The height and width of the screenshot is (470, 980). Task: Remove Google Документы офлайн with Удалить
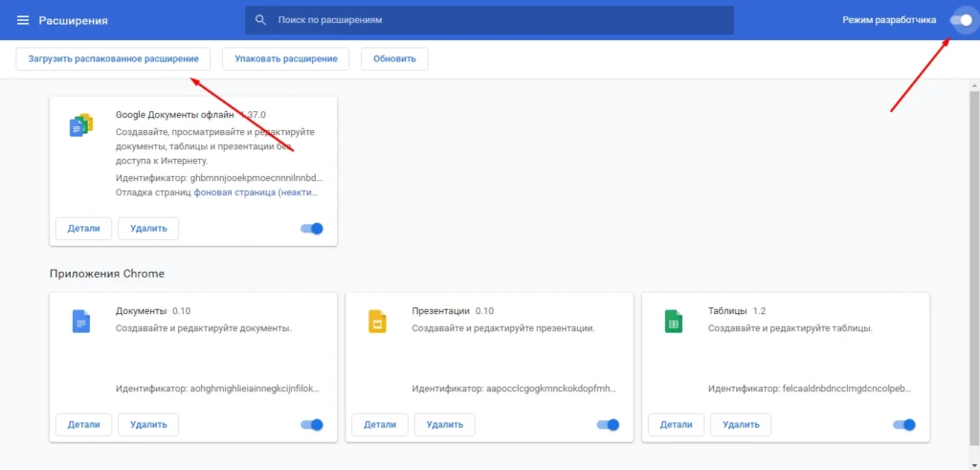(148, 229)
